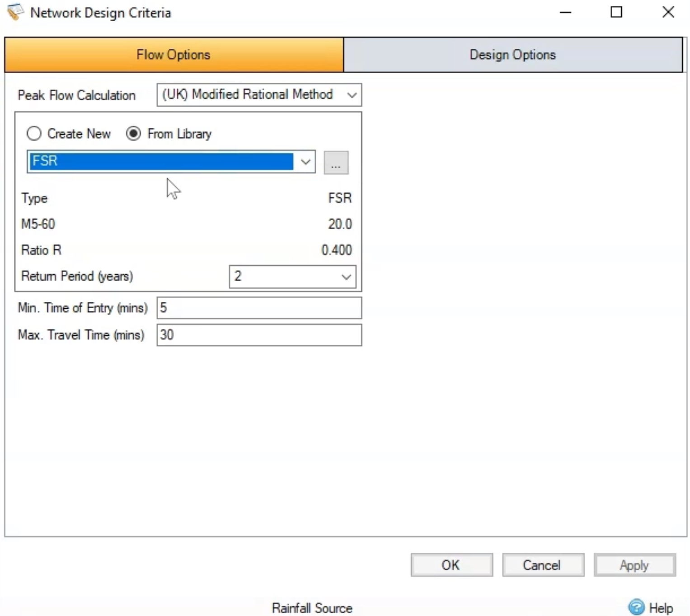Click the Network Design Criteria title bar icon
The width and height of the screenshot is (690, 616).
pos(15,12)
